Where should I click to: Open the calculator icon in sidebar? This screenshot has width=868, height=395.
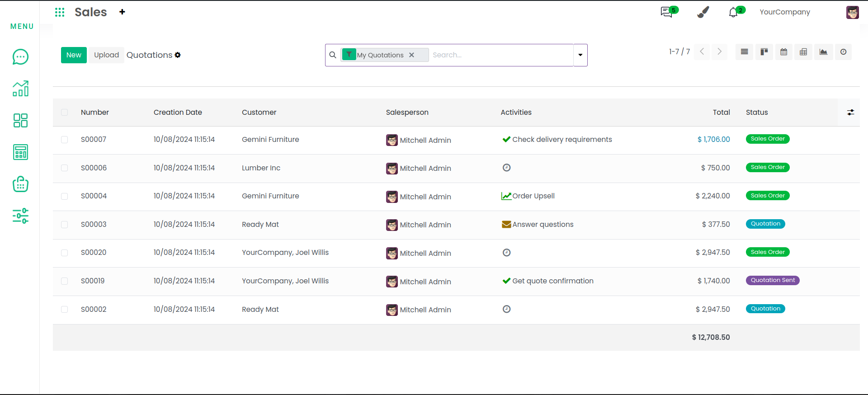(x=20, y=152)
